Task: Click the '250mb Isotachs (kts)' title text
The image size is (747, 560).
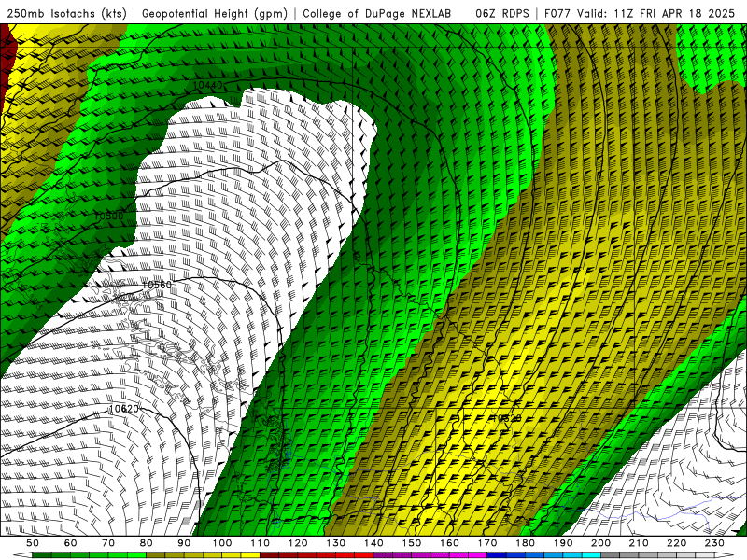Action: pyautogui.click(x=66, y=13)
